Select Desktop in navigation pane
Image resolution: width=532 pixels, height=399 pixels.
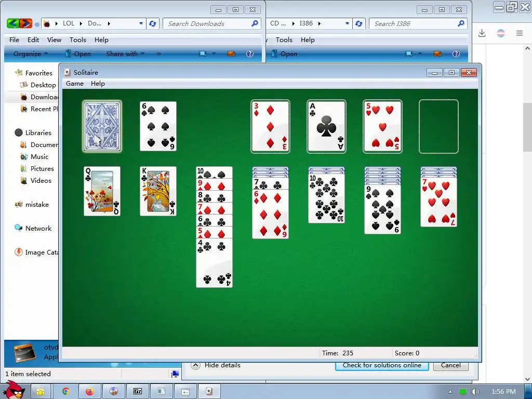(43, 85)
